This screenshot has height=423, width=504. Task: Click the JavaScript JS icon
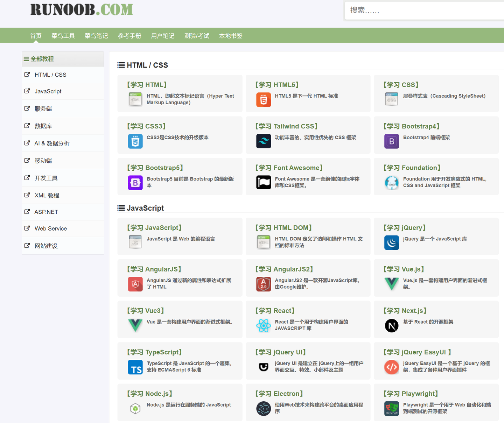[x=135, y=242]
